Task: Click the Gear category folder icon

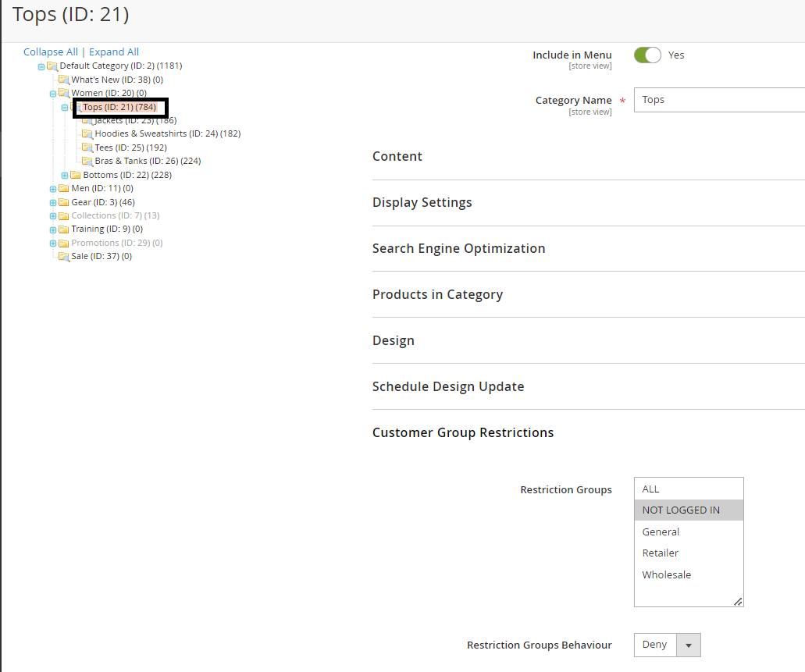Action: tap(64, 202)
